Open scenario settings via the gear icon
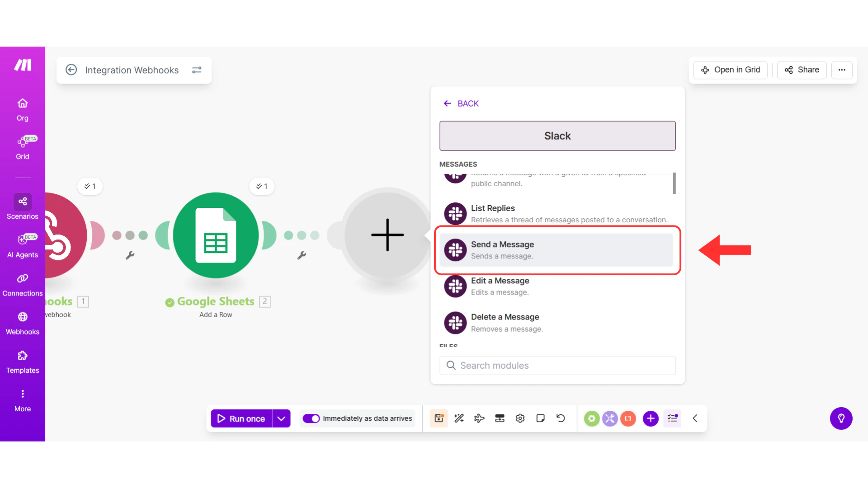Screen dimensions: 868x488 (519, 418)
